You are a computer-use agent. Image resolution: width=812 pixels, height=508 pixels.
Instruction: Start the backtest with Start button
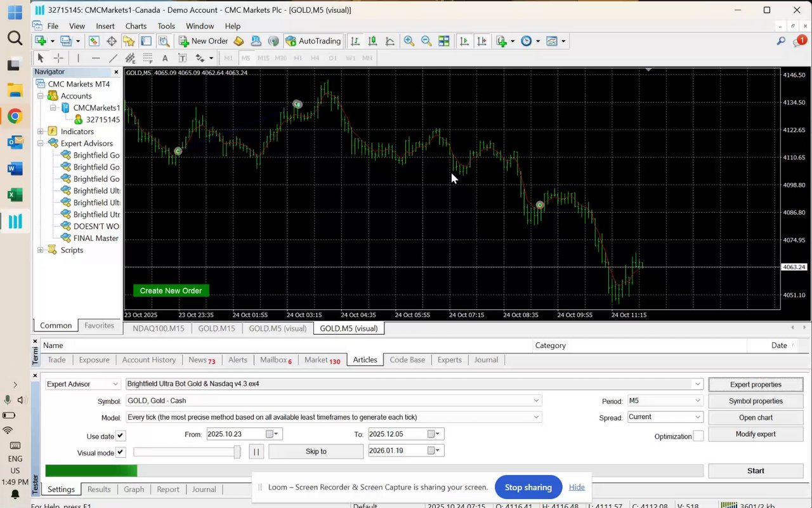pos(756,471)
